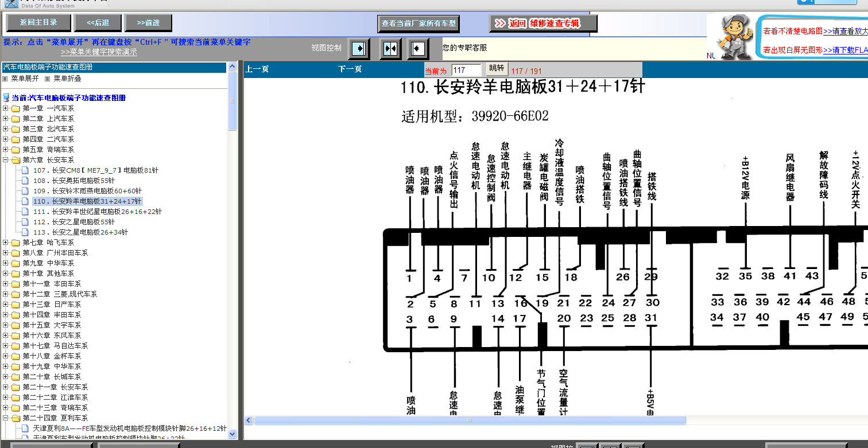Select 第十五章 大宇车系 chapter
This screenshot has width=868, height=448.
(x=52, y=325)
